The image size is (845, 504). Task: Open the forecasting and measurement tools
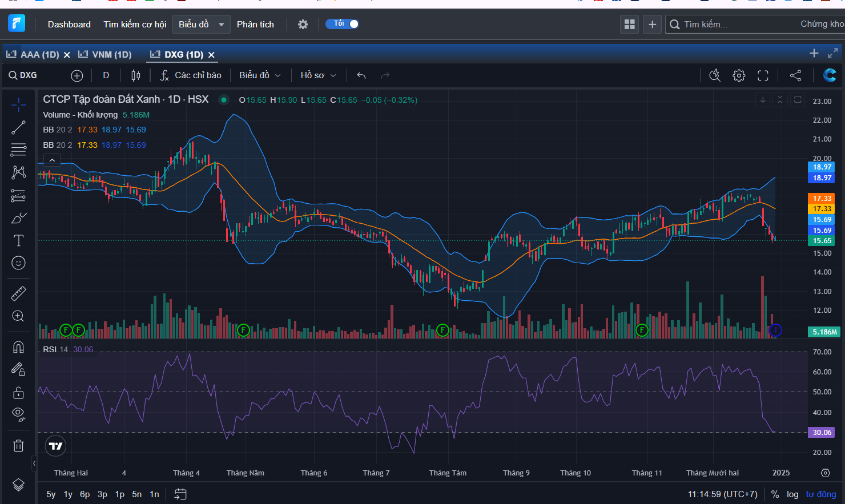[x=18, y=196]
